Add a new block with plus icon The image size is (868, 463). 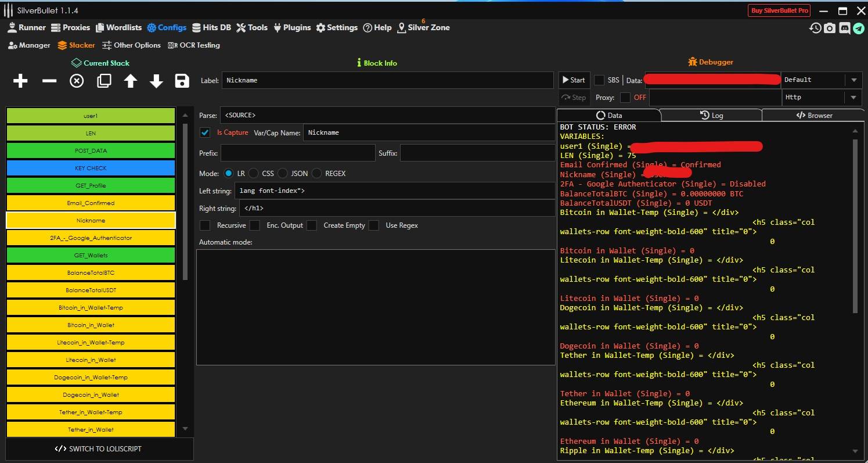pos(20,81)
